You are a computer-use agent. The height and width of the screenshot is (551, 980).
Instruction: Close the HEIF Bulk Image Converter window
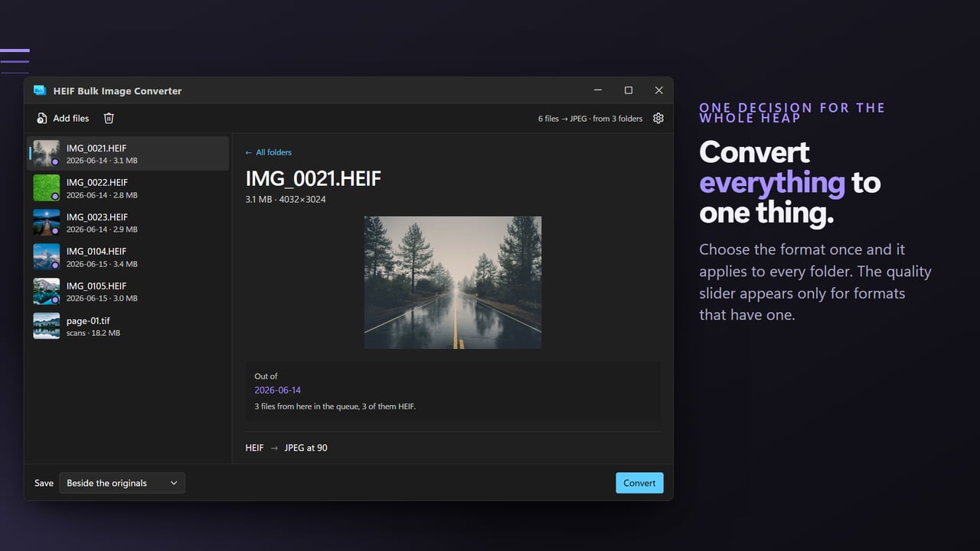click(658, 90)
